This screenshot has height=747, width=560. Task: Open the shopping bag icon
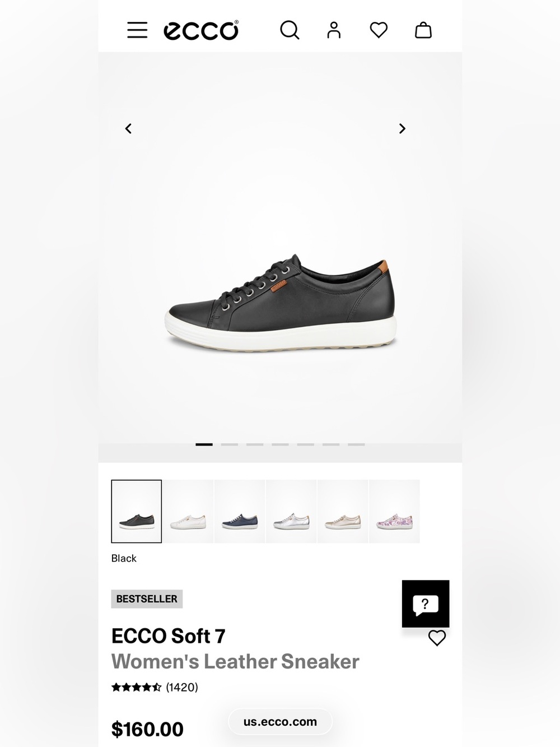(x=423, y=30)
